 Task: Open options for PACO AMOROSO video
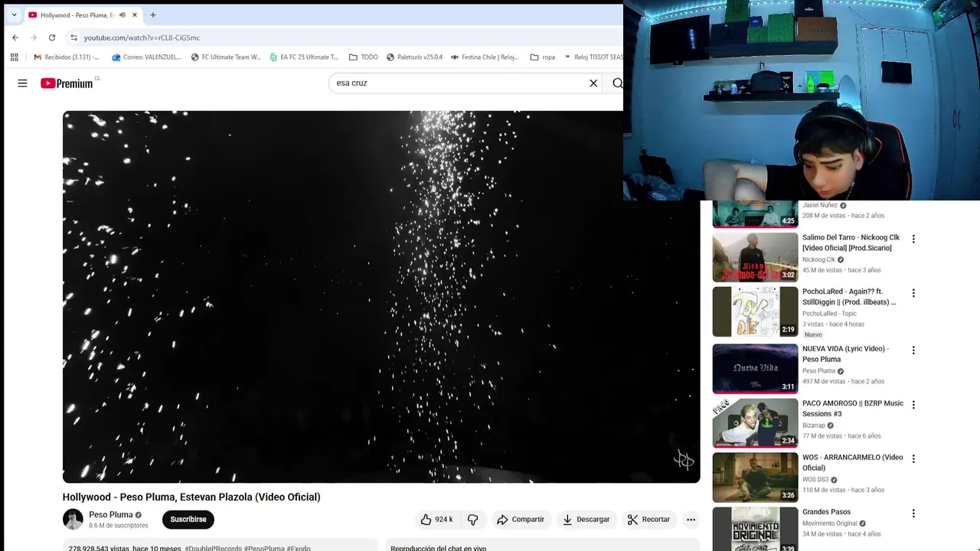913,405
